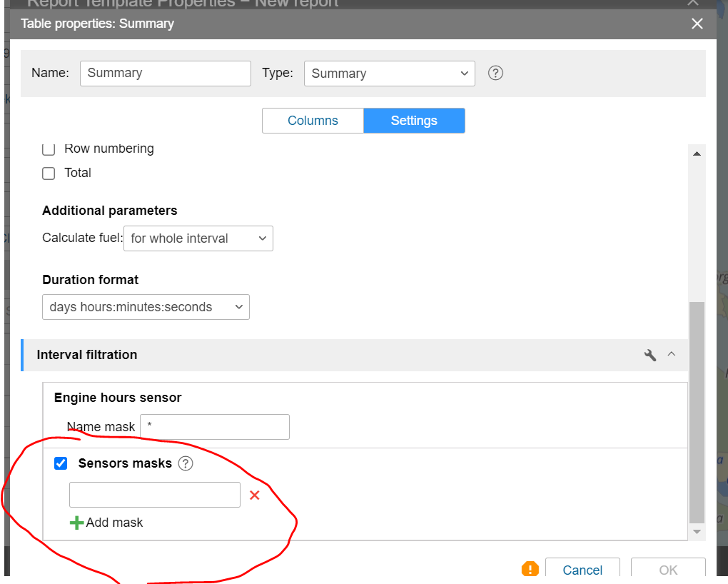Click the help icon next to Type
Viewport: 728px width, 584px height.
click(495, 73)
